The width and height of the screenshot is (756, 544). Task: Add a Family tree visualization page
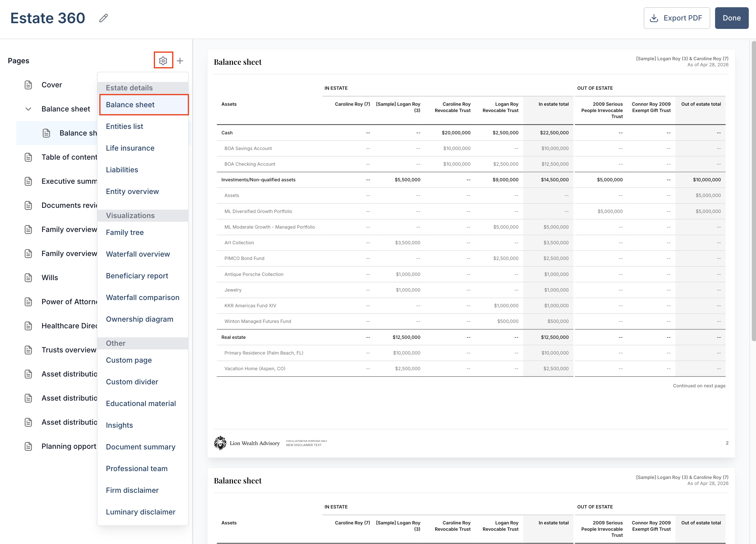[x=143, y=233]
